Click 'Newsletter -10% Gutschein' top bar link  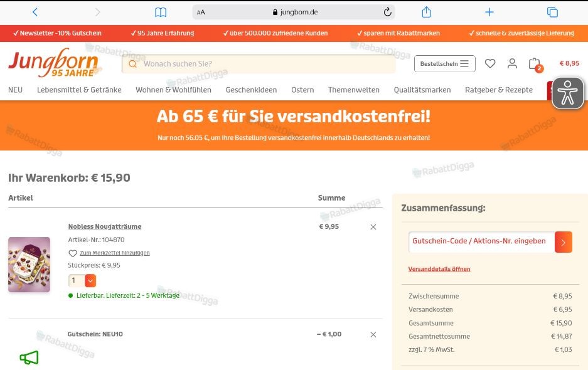[x=57, y=33]
